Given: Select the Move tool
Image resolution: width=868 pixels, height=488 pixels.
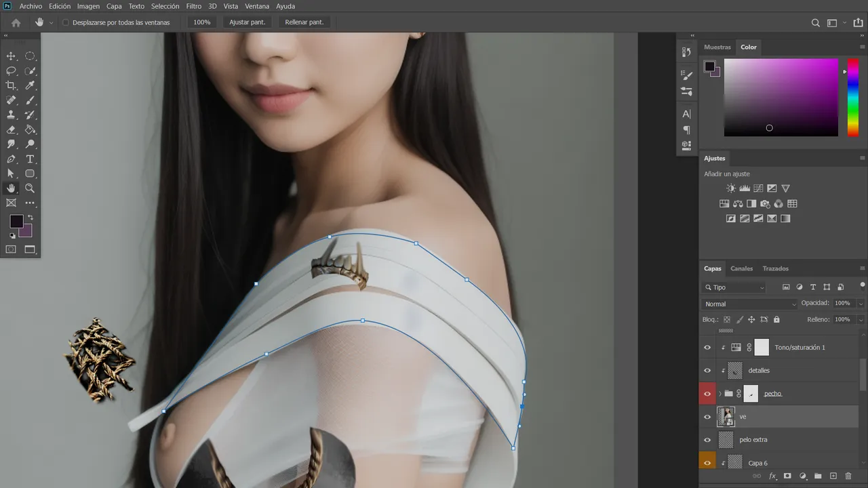Looking at the screenshot, I should (11, 56).
